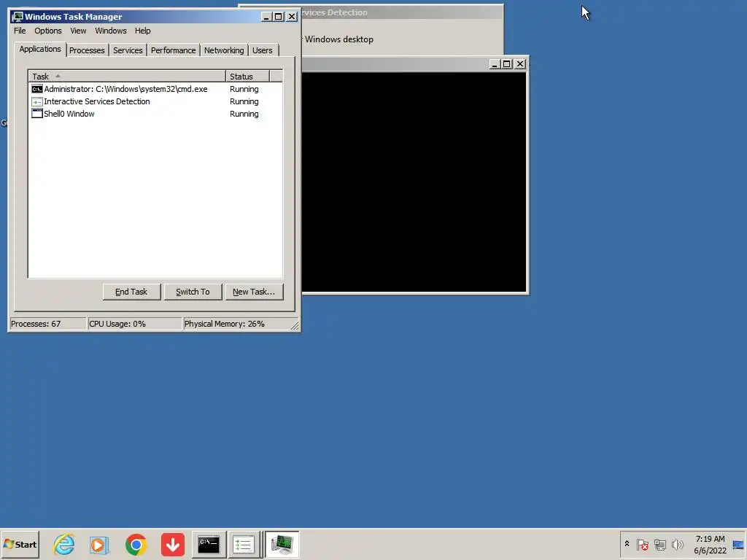This screenshot has height=560, width=747.
Task: Click the Task Manager resize grip
Action: point(295,326)
